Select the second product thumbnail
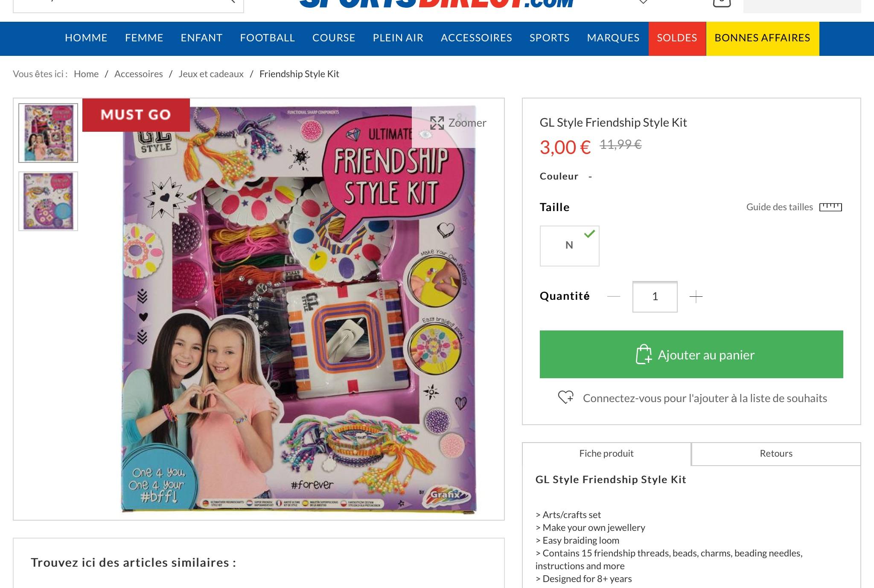 click(x=48, y=201)
